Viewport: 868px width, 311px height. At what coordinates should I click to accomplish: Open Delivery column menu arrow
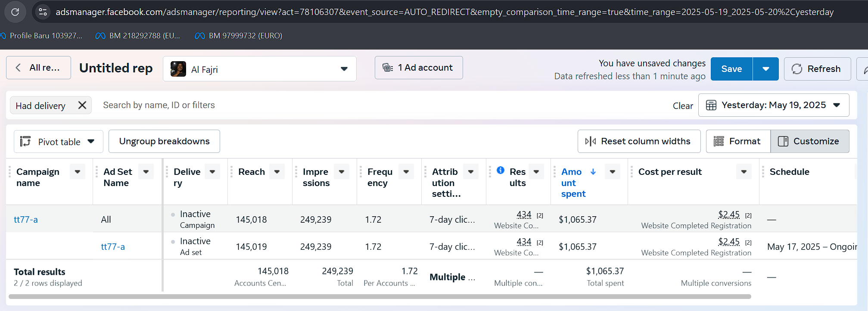point(212,171)
